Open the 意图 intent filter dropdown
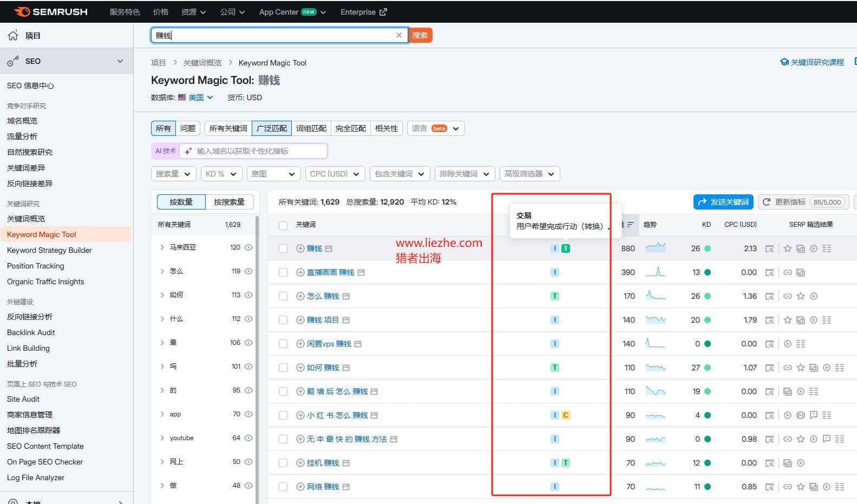The height and width of the screenshot is (504, 857). [273, 174]
